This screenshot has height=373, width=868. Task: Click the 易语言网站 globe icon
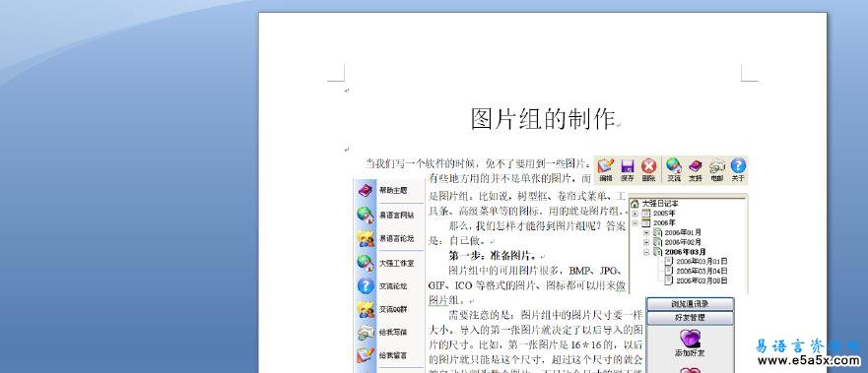(x=366, y=215)
